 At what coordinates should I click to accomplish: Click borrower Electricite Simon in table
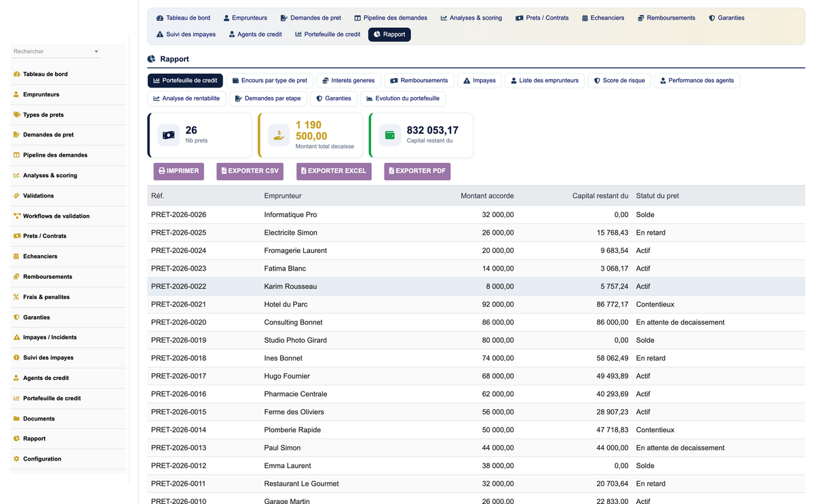(290, 233)
